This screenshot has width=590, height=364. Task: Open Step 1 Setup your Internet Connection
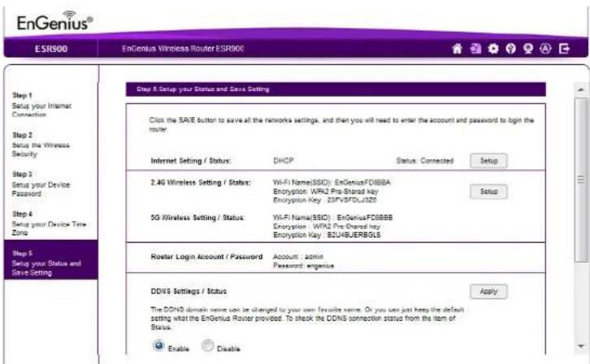click(x=41, y=105)
